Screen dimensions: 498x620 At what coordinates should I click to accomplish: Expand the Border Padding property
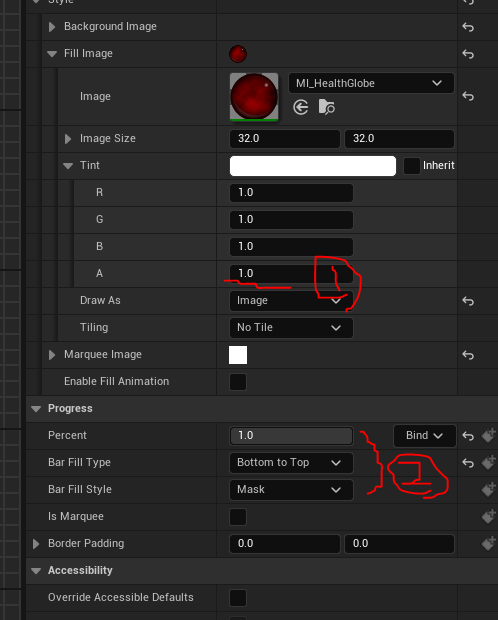(36, 544)
